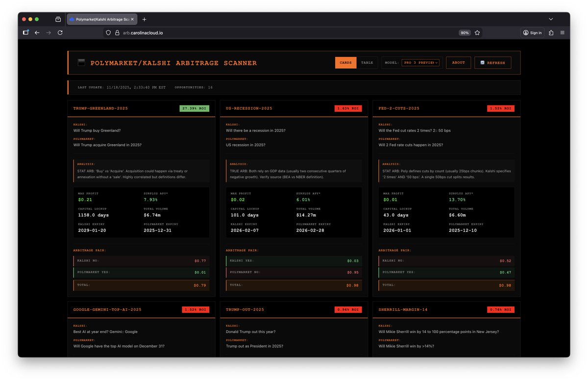This screenshot has width=588, height=381.
Task: Open the Firefox sidebar toggle icon
Action: click(26, 32)
